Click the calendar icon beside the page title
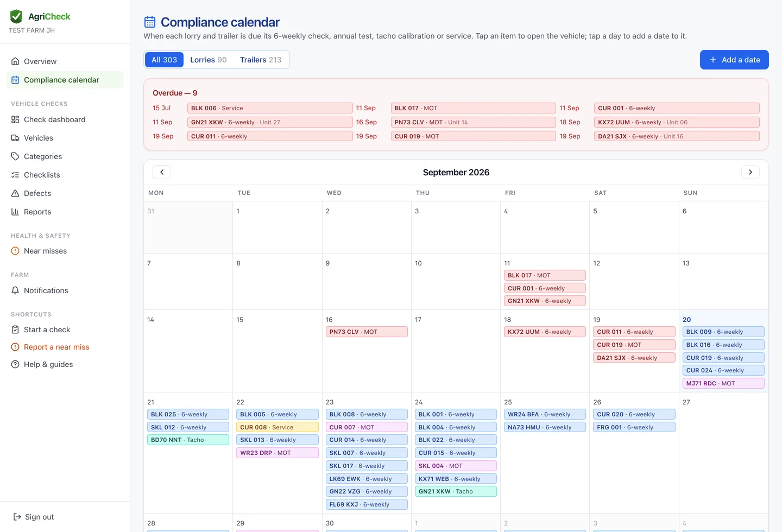Viewport: 782px width, 532px height. (x=150, y=22)
